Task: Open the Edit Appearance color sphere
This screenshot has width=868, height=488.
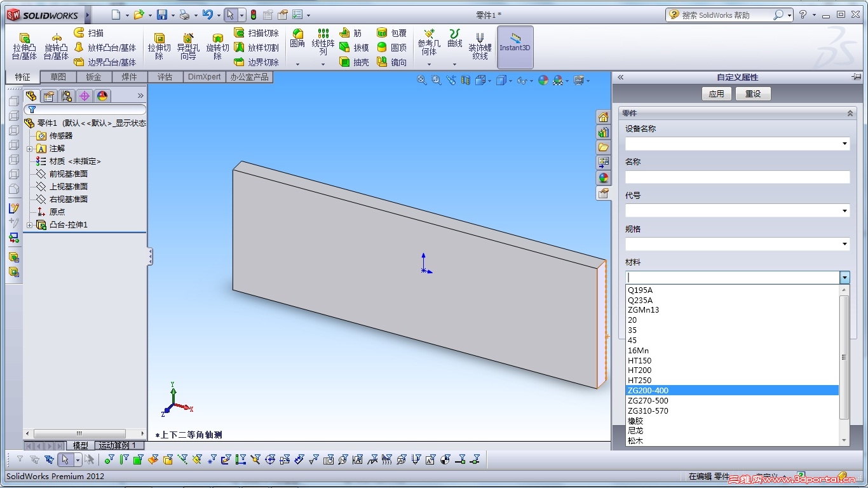Action: (x=543, y=80)
